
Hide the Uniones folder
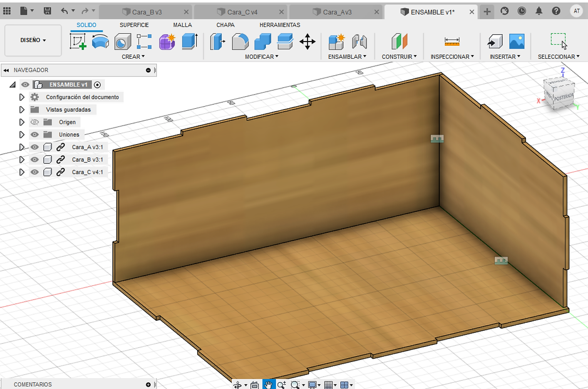35,135
